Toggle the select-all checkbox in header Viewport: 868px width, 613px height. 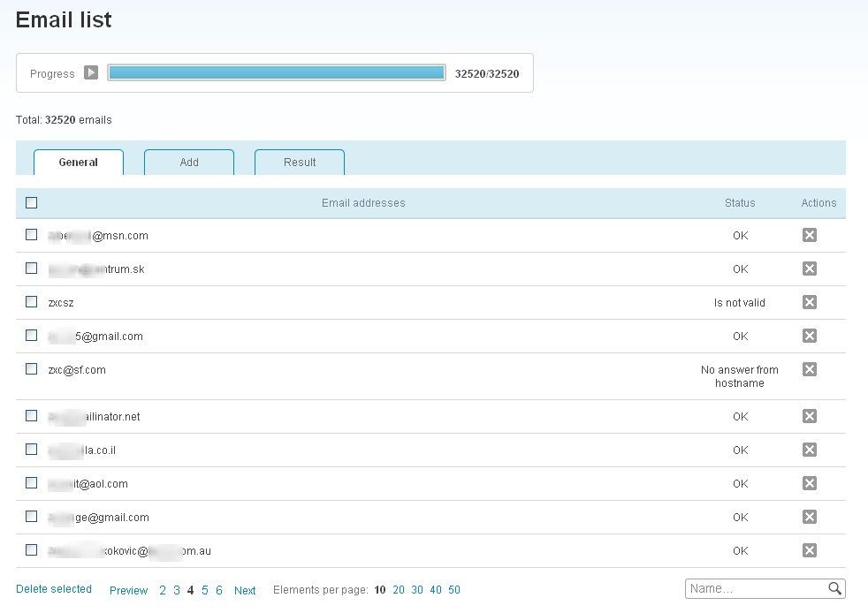[x=32, y=202]
